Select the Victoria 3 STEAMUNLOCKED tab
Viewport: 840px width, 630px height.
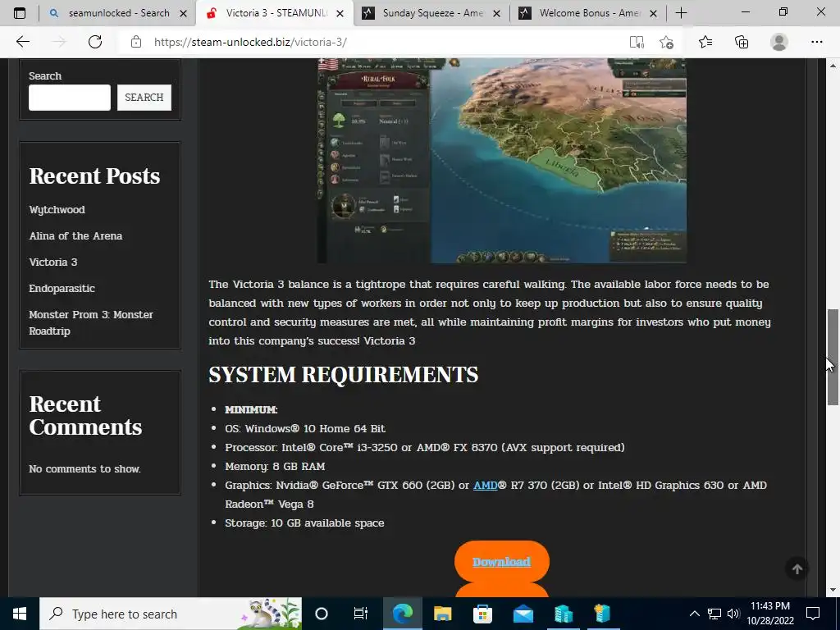pyautogui.click(x=276, y=13)
